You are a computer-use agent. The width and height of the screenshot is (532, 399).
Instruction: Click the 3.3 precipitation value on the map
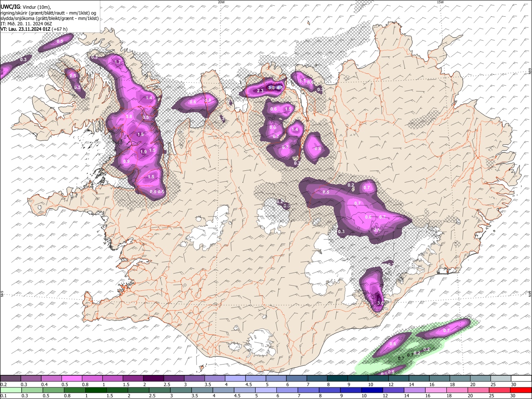point(271,88)
